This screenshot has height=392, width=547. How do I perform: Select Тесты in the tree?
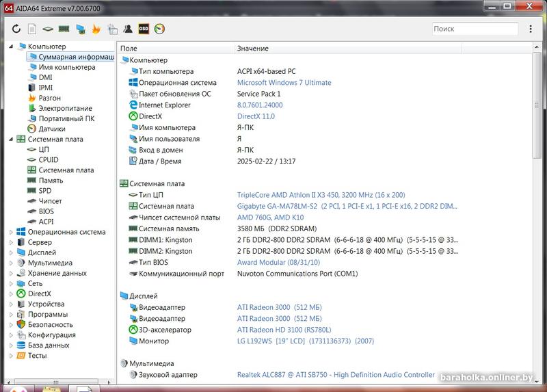coord(38,355)
